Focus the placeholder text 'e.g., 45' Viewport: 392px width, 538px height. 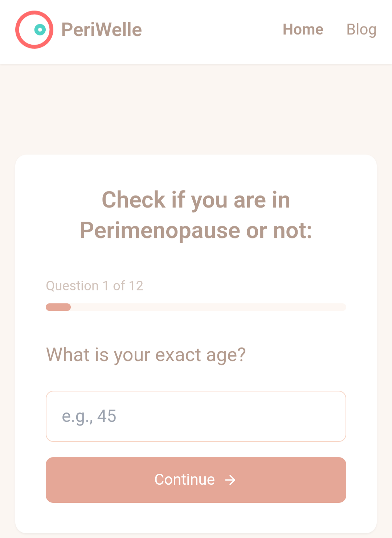click(x=89, y=416)
